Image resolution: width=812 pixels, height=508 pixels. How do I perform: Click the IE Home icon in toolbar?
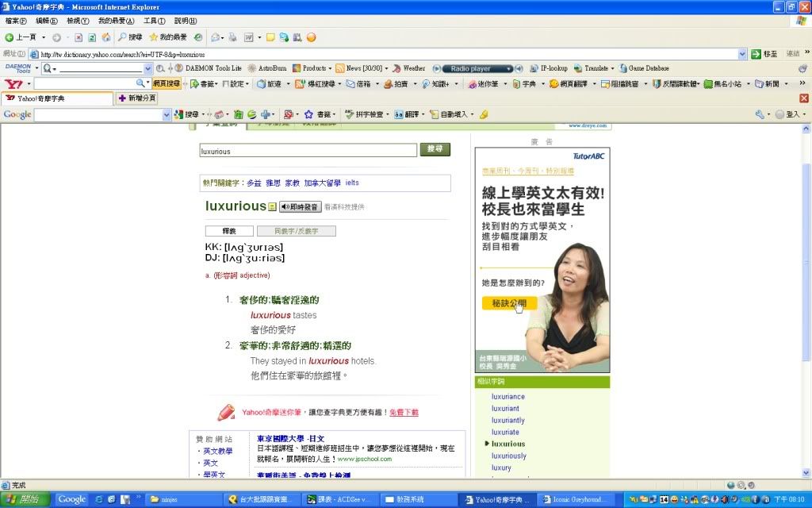tap(105, 37)
